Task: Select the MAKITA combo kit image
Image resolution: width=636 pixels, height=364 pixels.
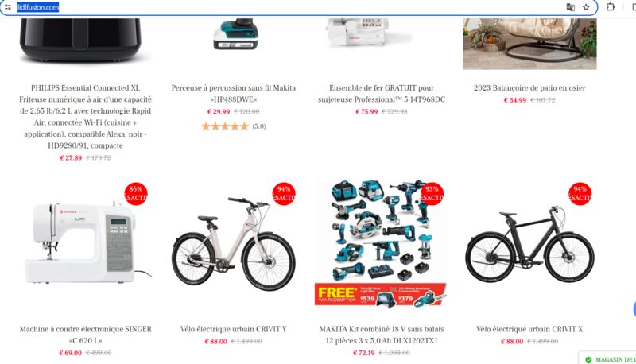Action: coord(382,243)
